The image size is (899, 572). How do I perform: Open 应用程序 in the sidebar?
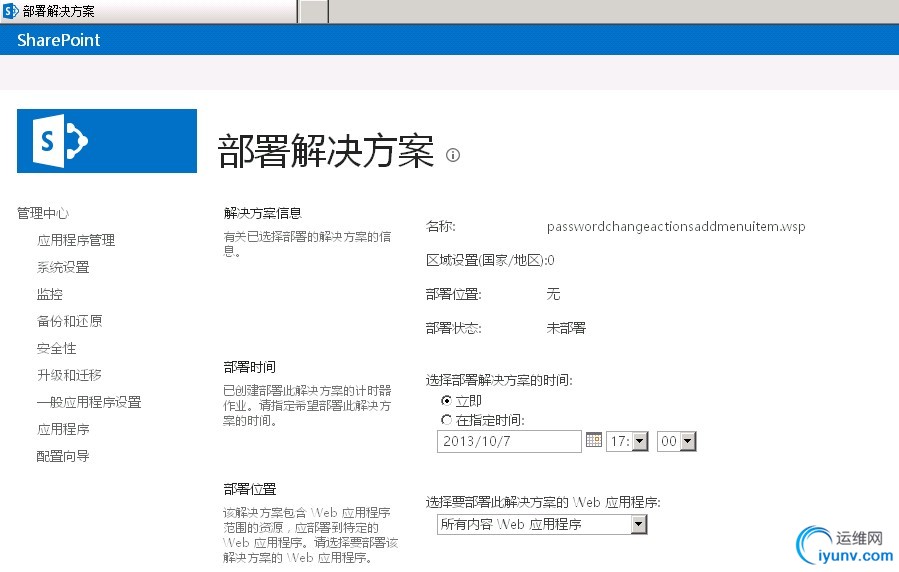coord(63,429)
